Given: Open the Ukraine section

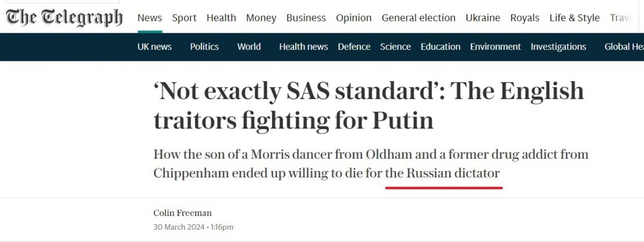Looking at the screenshot, I should pyautogui.click(x=483, y=18).
